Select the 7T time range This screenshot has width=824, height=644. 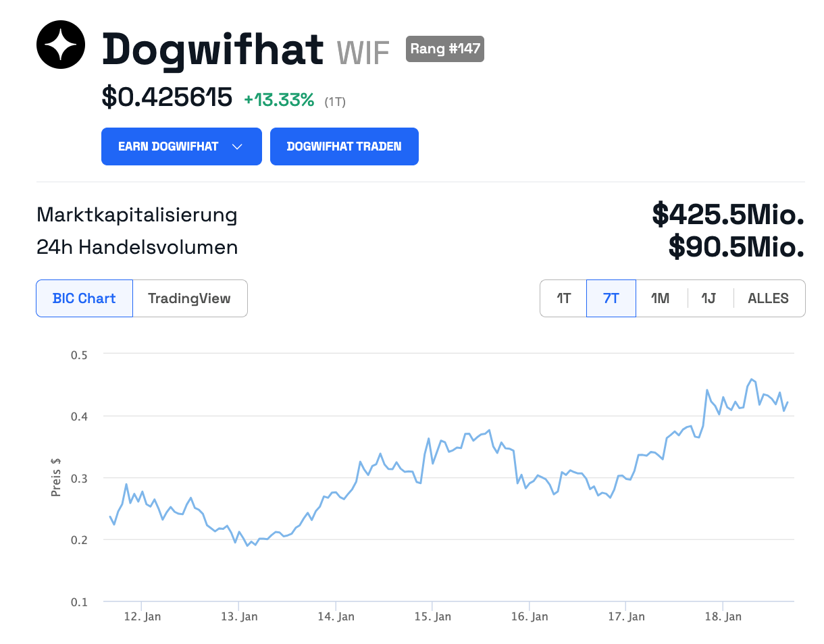pos(611,298)
